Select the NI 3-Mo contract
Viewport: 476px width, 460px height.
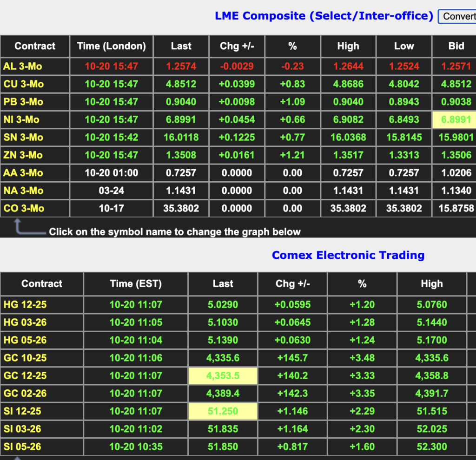[21, 119]
